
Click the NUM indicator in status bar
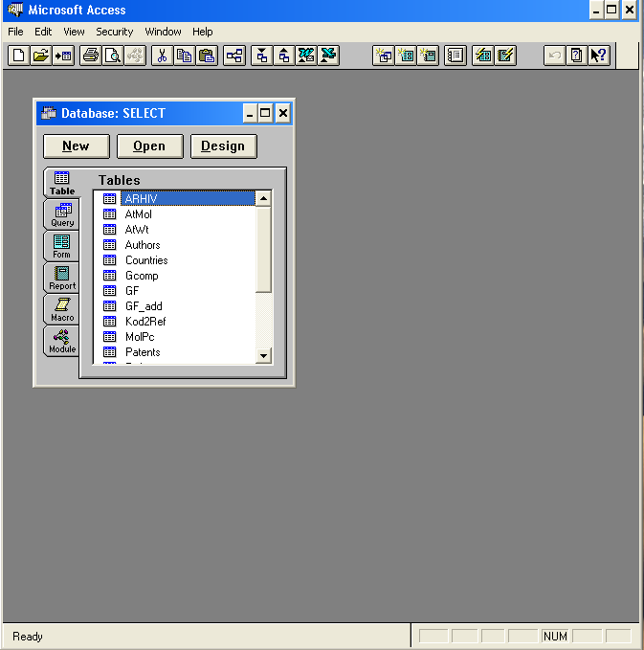tap(555, 636)
